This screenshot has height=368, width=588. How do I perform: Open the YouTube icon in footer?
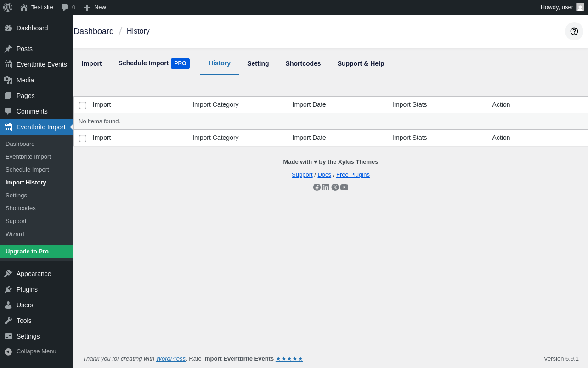coord(344,187)
